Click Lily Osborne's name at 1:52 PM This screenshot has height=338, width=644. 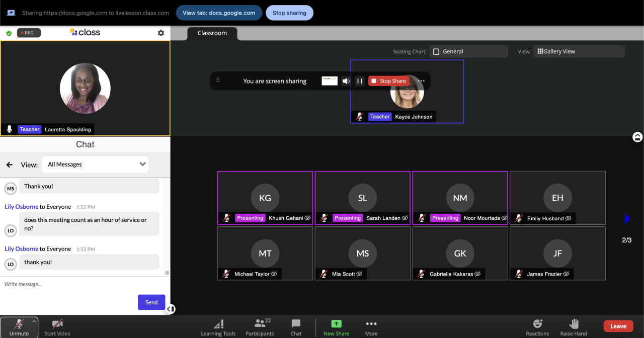[22, 207]
